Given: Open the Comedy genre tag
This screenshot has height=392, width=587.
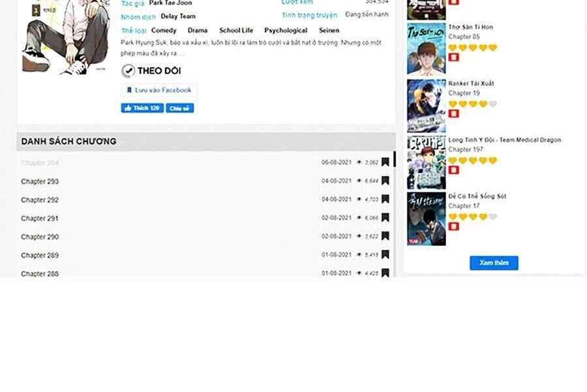Looking at the screenshot, I should pyautogui.click(x=164, y=31).
